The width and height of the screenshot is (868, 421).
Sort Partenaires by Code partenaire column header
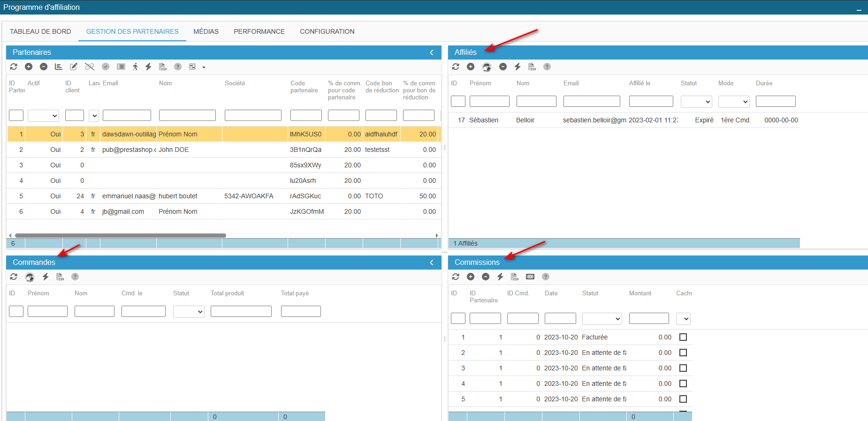click(304, 87)
